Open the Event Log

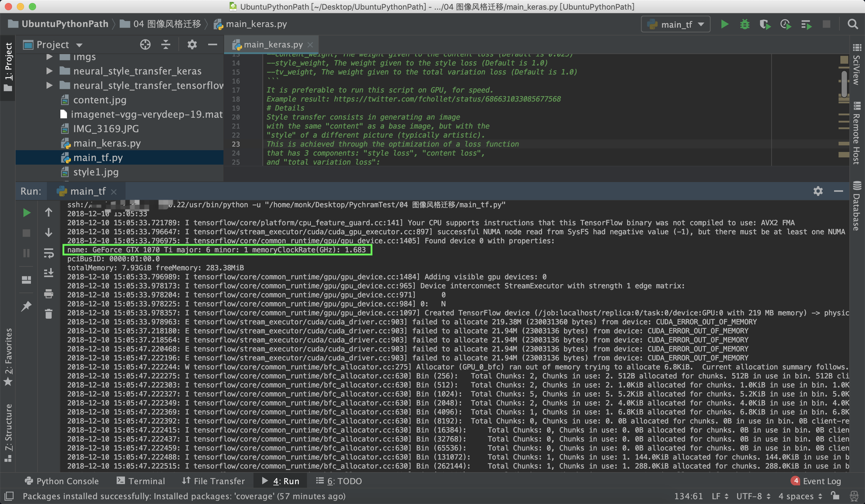click(815, 481)
